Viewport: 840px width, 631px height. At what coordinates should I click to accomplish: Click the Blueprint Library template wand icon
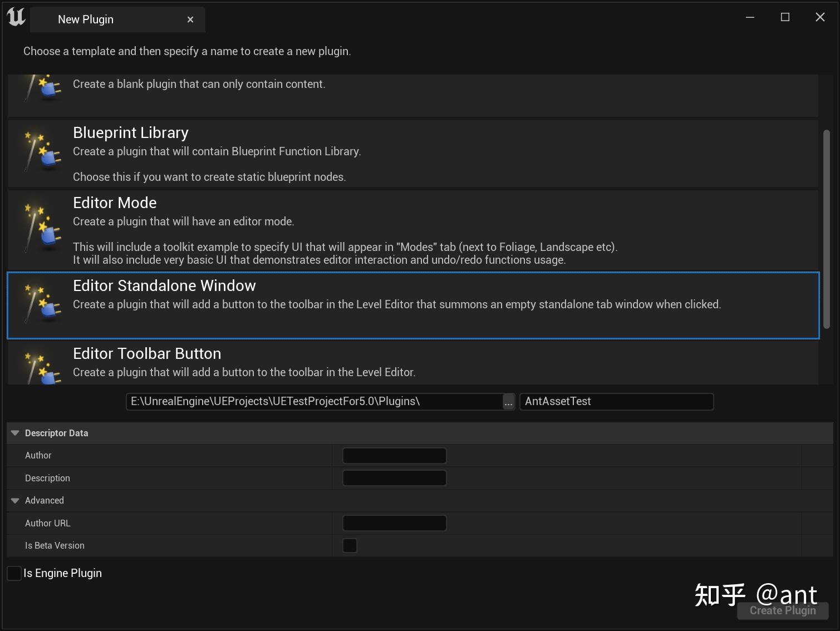pyautogui.click(x=42, y=154)
